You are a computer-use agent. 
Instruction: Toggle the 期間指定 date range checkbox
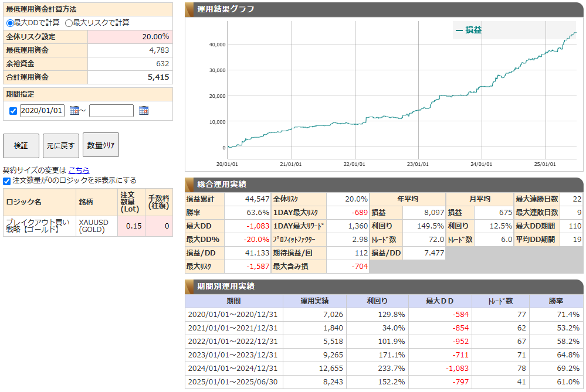[13, 111]
